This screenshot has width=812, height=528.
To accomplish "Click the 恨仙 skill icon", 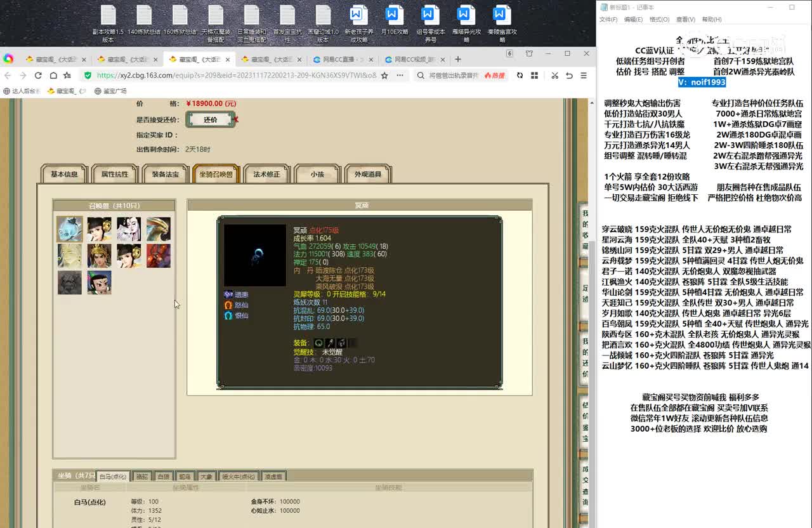I will pos(228,315).
